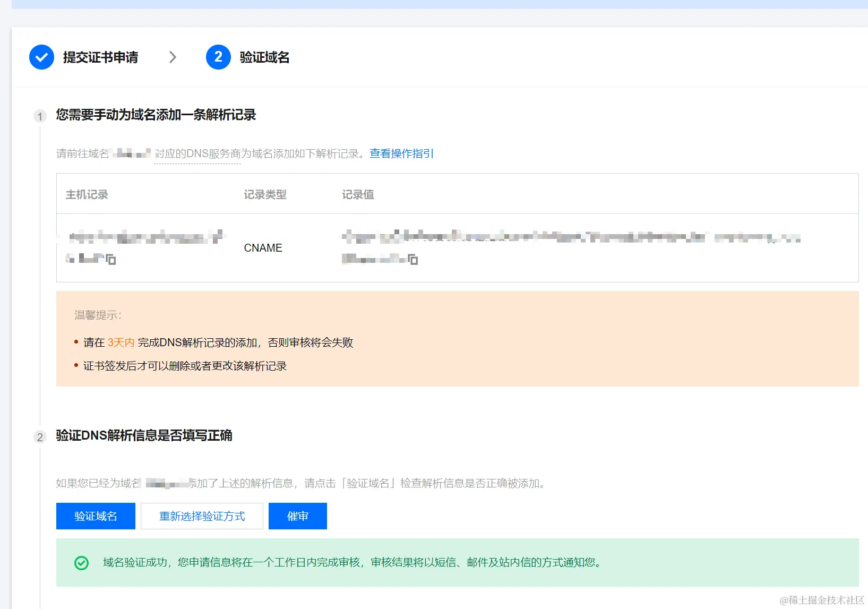Click the 3天内 highlighted text
The width and height of the screenshot is (868, 609).
[121, 342]
